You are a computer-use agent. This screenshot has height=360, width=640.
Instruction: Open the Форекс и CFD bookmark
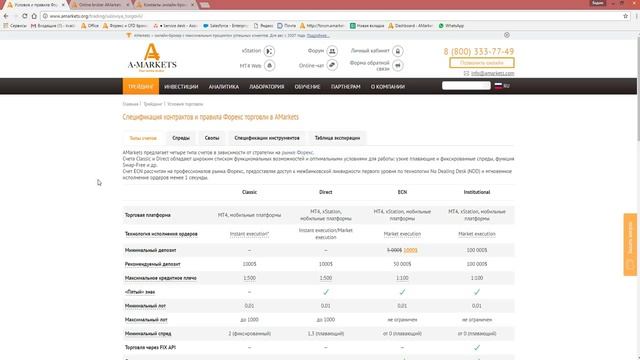[x=125, y=26]
